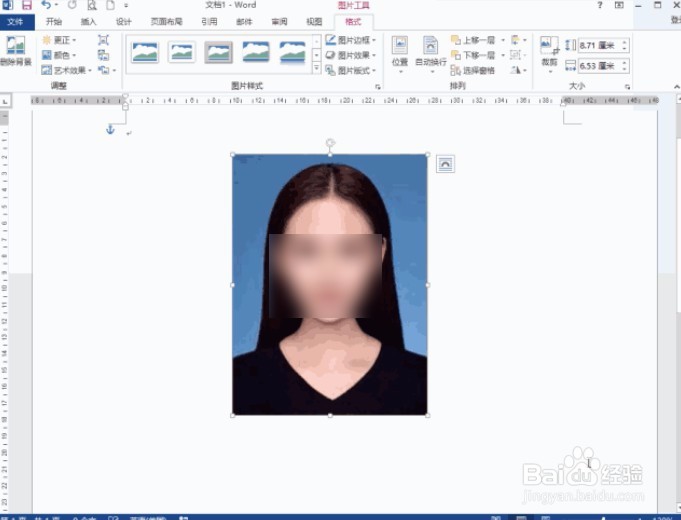The height and width of the screenshot is (520, 681).
Task: Apply the first picture style thumbnail
Action: [x=145, y=53]
